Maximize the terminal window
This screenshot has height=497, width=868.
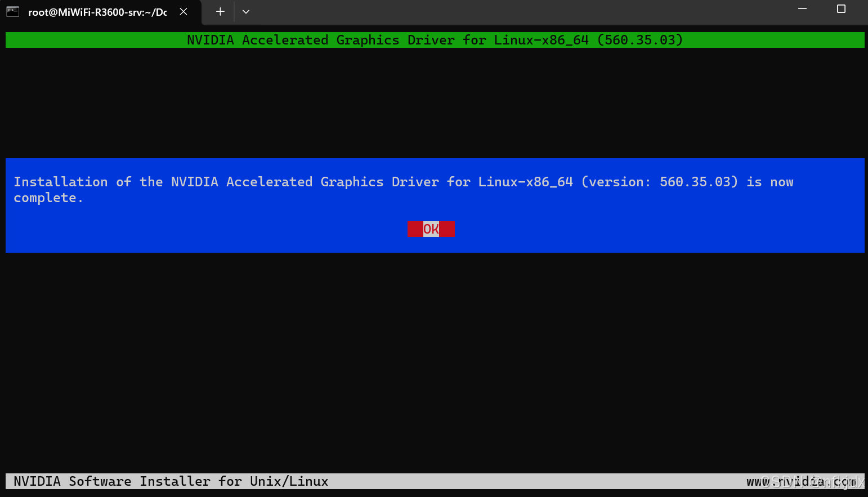(x=841, y=8)
